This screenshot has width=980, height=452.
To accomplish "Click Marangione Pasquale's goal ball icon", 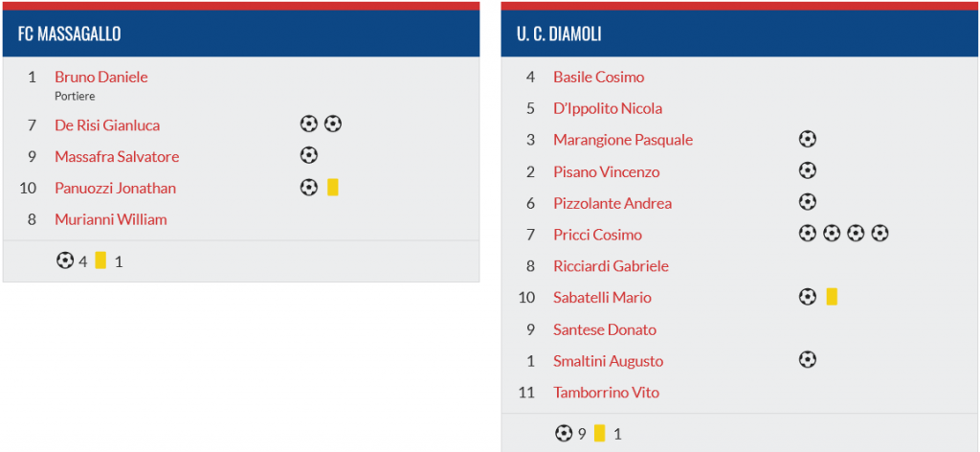I will [808, 139].
